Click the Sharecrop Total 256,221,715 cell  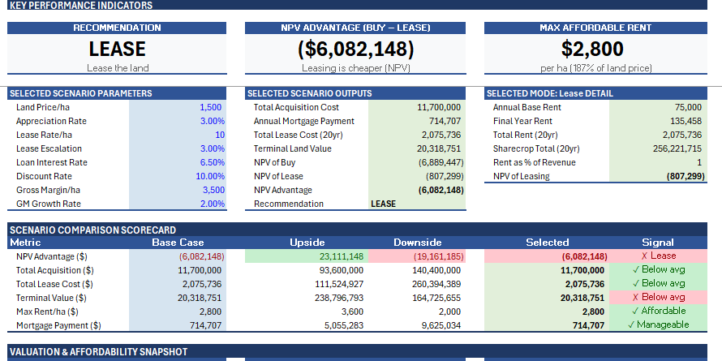[658, 149]
